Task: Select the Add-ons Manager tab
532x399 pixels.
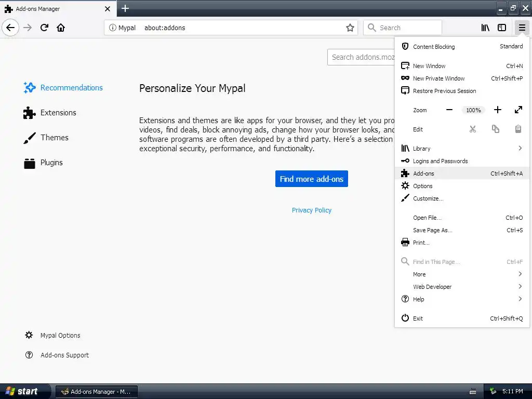Action: [x=58, y=8]
